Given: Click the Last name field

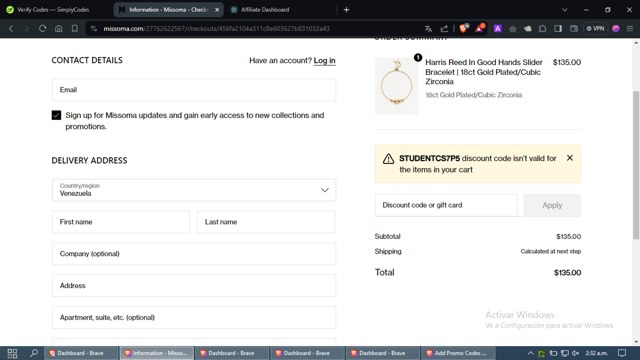Looking at the screenshot, I should tap(266, 222).
